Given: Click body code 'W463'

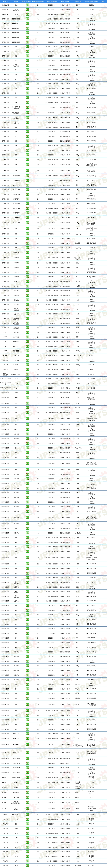Looking at the screenshot, I should click(x=78, y=388).
